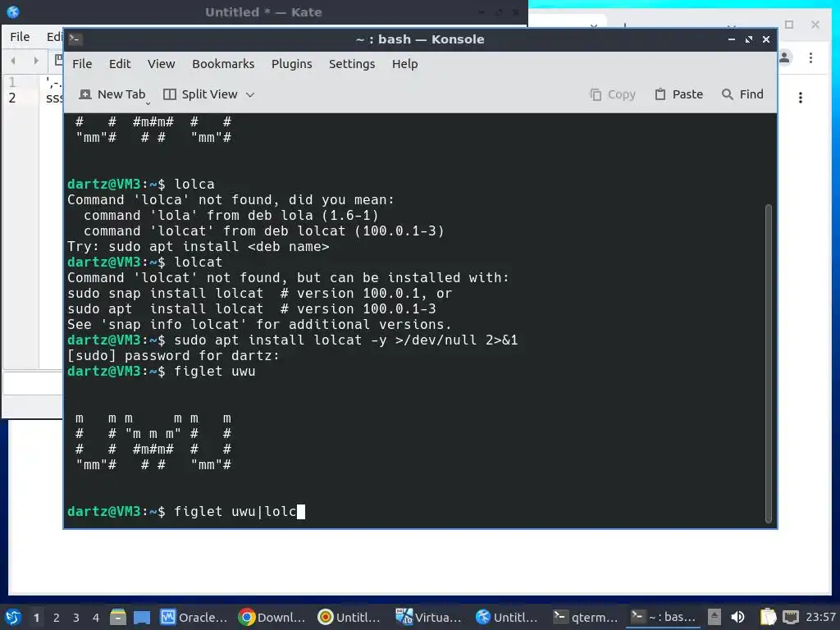This screenshot has width=840, height=630.
Task: Click the Split View toolbar button
Action: (200, 94)
